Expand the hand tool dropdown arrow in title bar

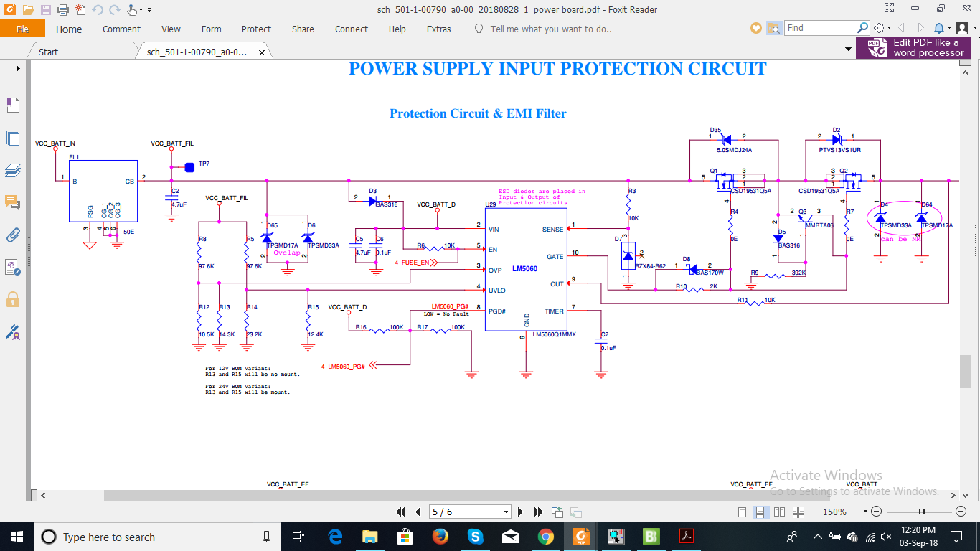[x=141, y=10]
